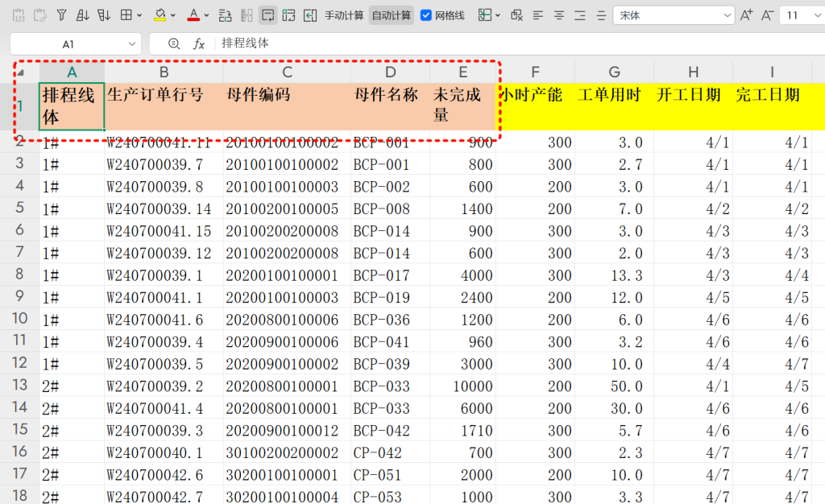Viewport: 825px width, 504px height.
Task: Apply the red font color A
Action: pos(193,15)
